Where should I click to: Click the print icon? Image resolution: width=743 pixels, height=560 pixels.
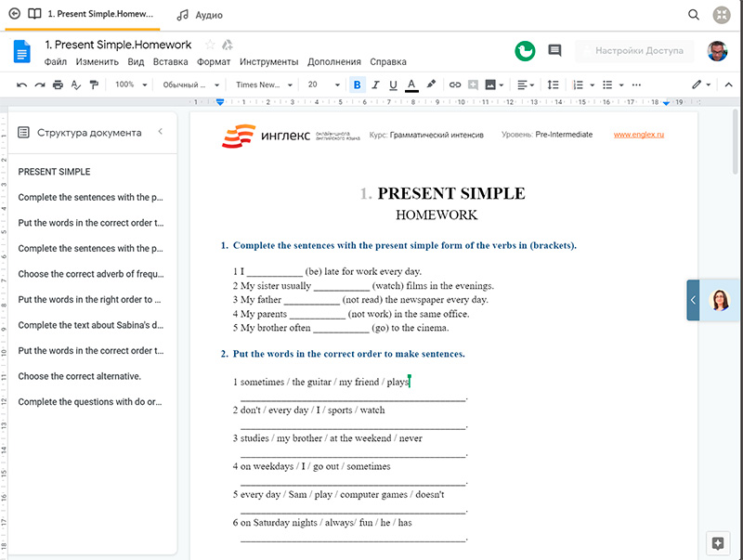[58, 85]
